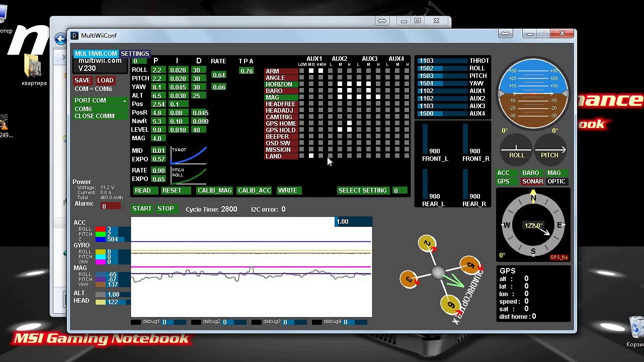
Task: Click the SELECT SETTING number field
Action: (x=399, y=191)
